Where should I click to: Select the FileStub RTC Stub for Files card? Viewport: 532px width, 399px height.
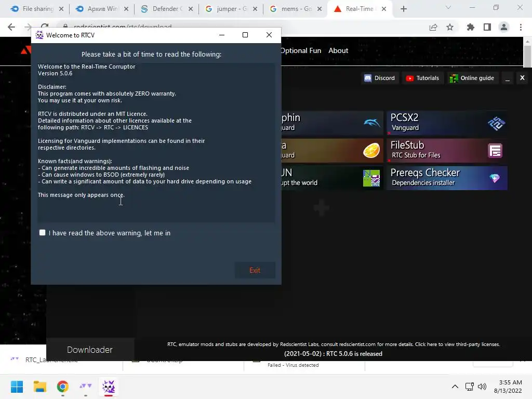(x=447, y=150)
